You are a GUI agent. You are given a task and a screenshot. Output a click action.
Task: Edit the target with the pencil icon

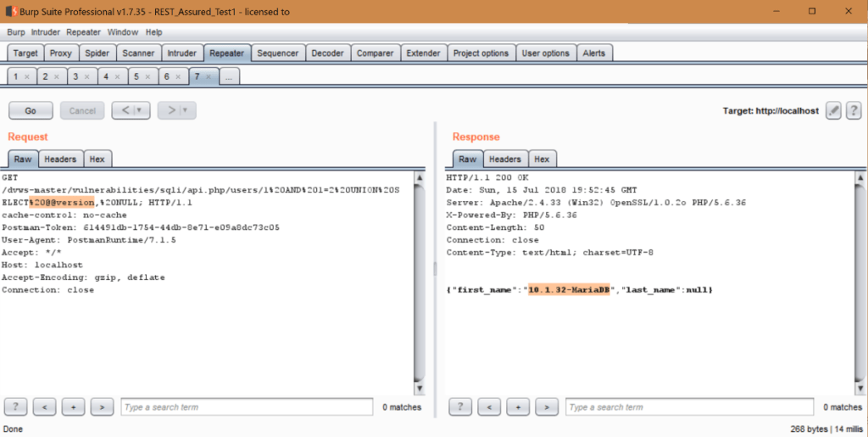pos(833,110)
